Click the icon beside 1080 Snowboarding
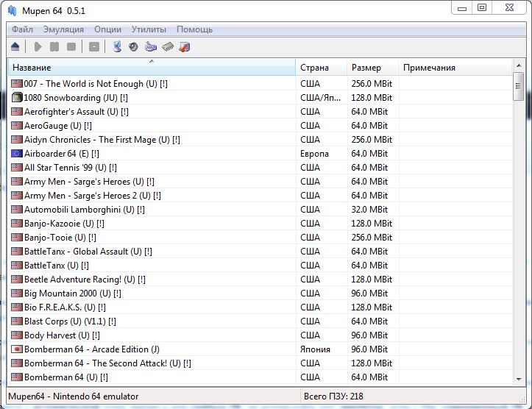 tap(17, 98)
